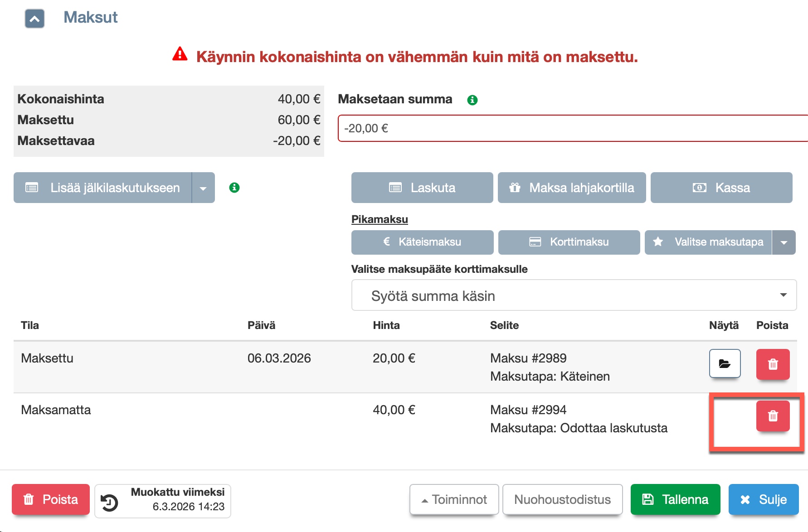Open the Kassa payment option
The image size is (808, 532).
(721, 188)
